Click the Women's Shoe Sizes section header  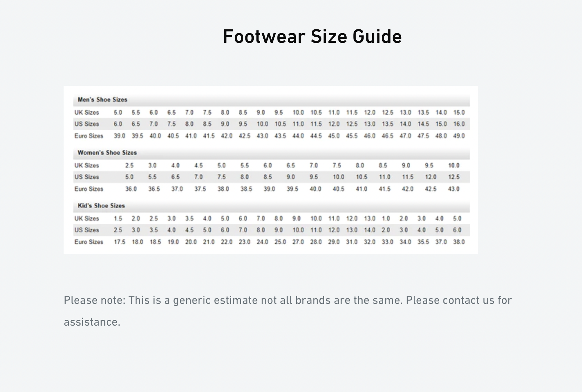107,153
